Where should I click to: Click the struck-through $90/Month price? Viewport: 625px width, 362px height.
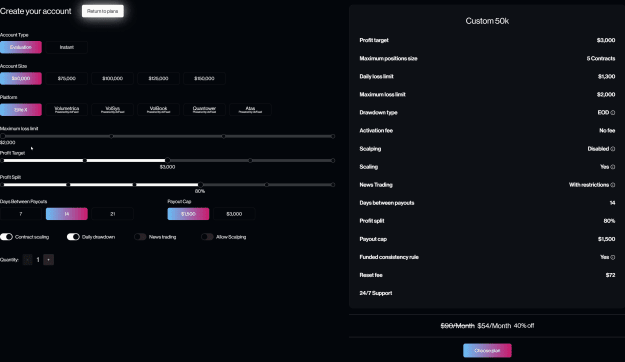click(x=457, y=326)
